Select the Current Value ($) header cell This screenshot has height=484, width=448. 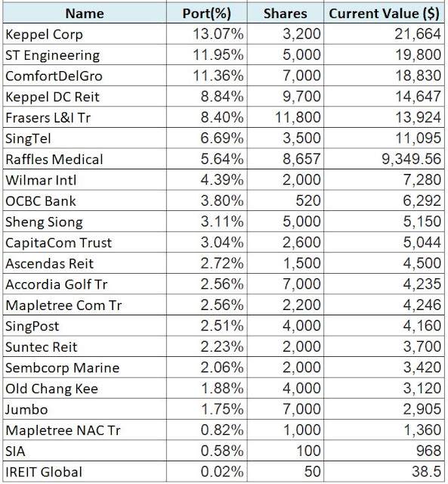[384, 13]
